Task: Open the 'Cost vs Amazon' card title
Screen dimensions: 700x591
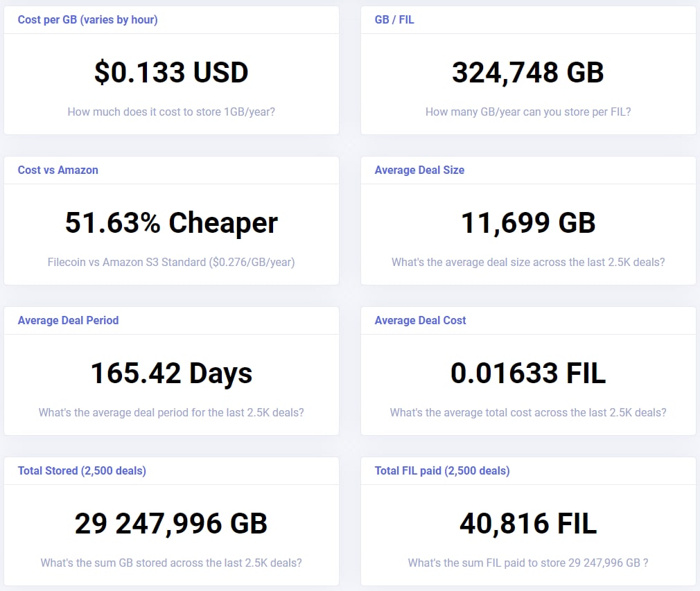Action: click(x=58, y=170)
